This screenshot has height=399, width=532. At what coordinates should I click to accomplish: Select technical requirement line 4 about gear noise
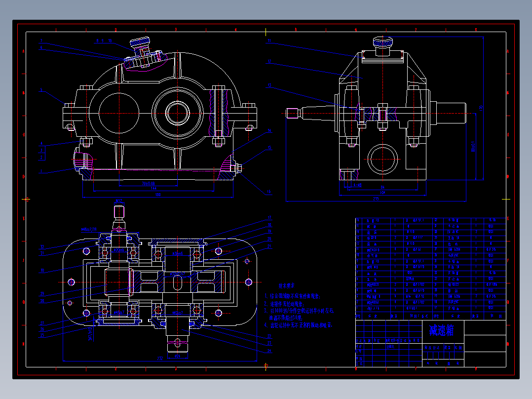point(298,325)
